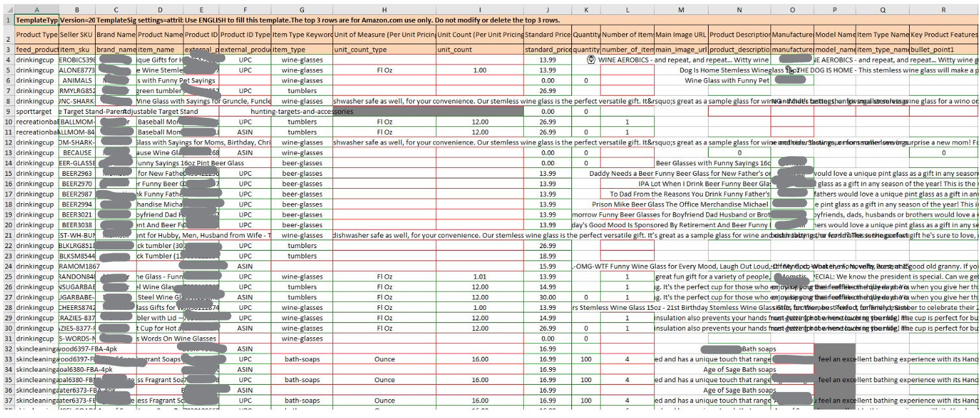Select column G by its header
This screenshot has width=980, height=418.
(x=301, y=10)
